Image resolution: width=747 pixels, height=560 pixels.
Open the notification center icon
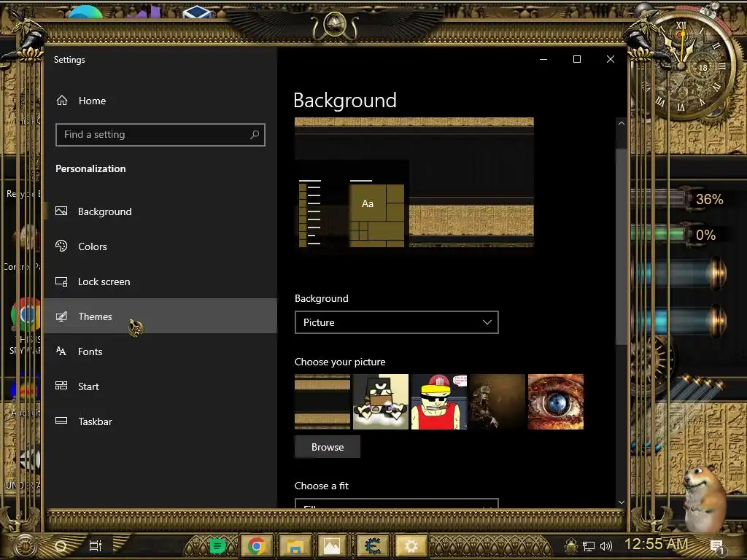click(717, 546)
